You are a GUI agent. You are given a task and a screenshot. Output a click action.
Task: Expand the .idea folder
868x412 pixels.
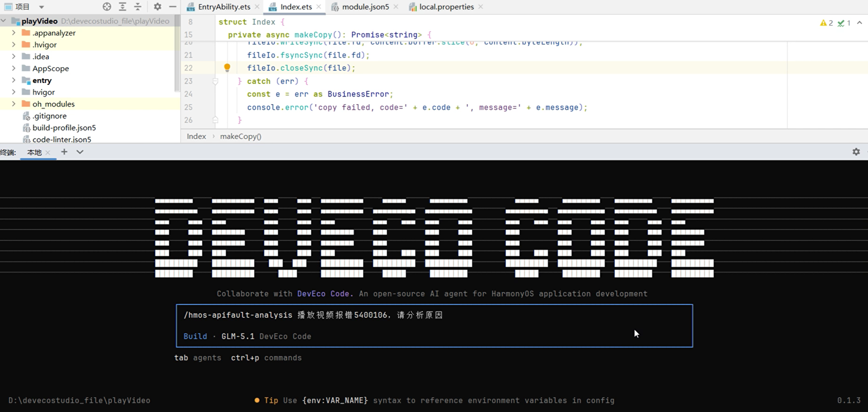tap(14, 56)
